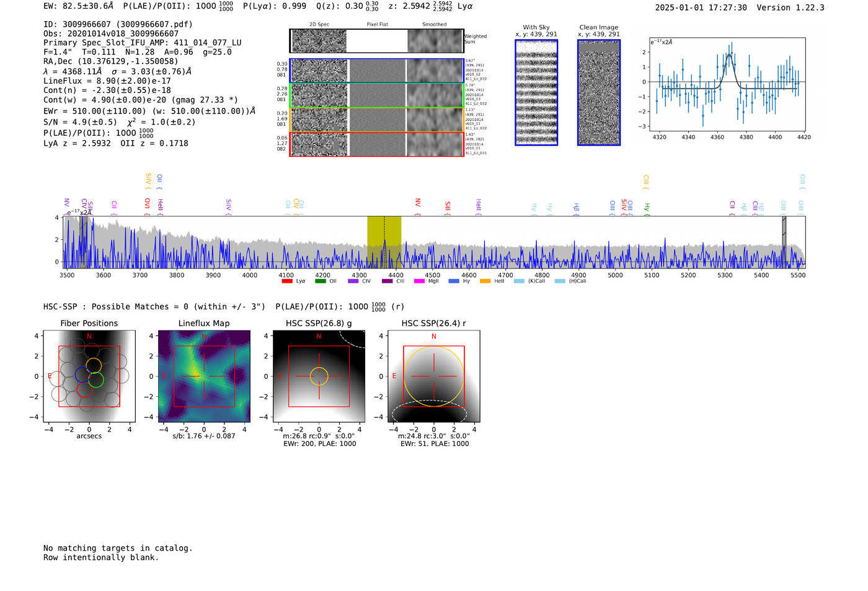Click the Lyα red legend swatch
This screenshot has height=591, width=868.
pyautogui.click(x=287, y=281)
